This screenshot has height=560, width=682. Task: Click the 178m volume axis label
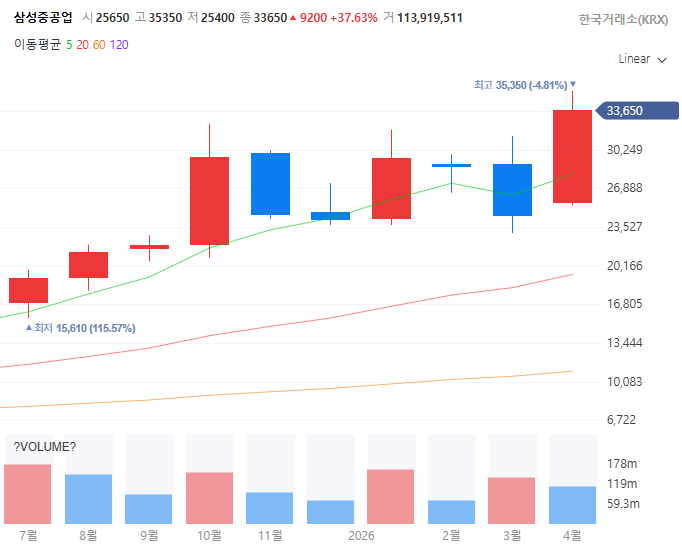coord(622,464)
